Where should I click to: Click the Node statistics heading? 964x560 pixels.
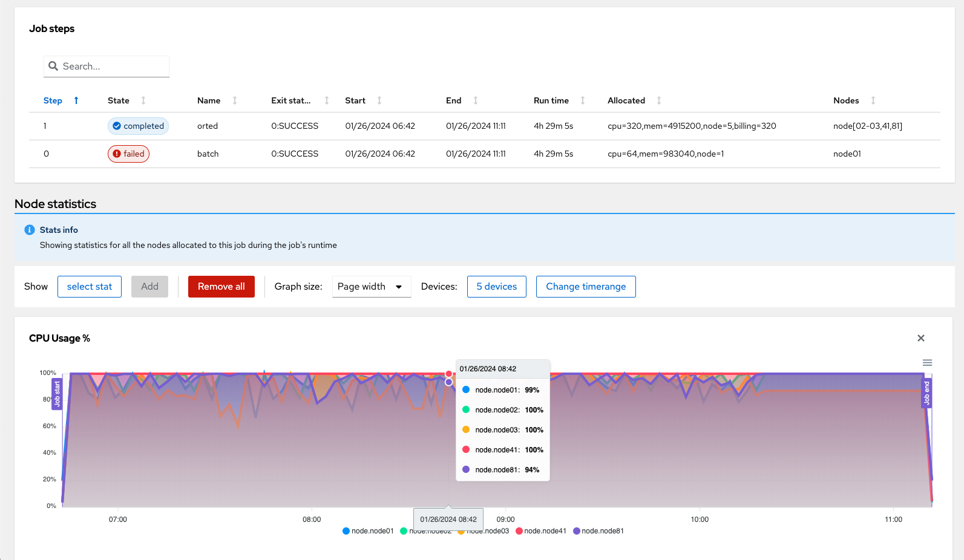click(x=56, y=204)
